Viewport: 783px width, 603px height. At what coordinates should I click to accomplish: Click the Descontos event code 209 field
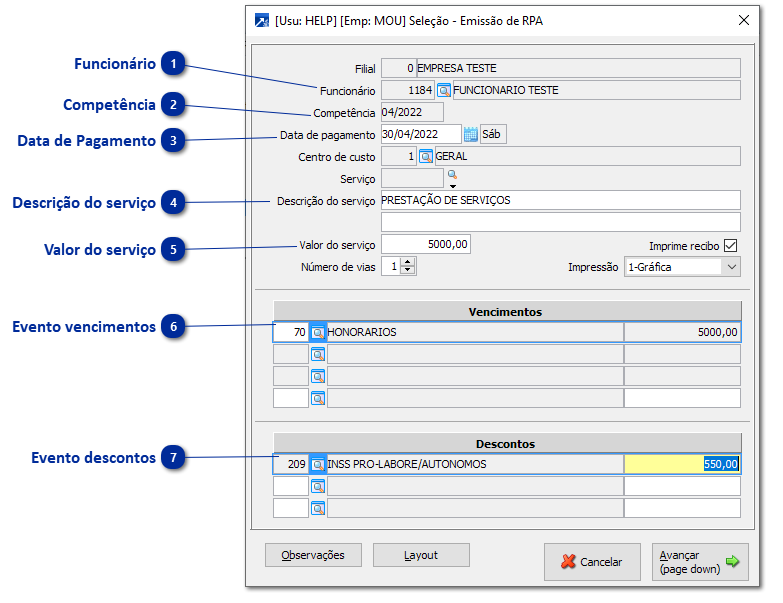[x=291, y=464]
